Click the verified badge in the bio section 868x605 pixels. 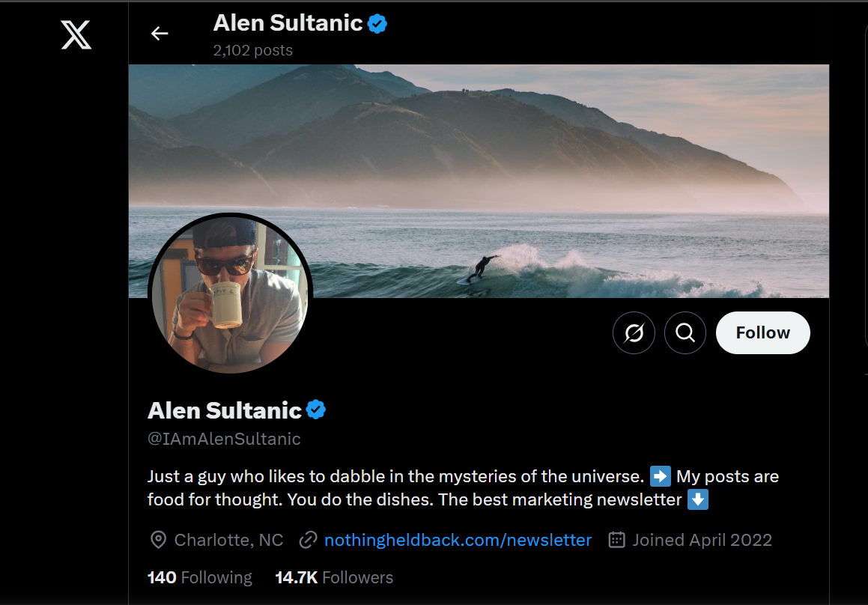[316, 410]
